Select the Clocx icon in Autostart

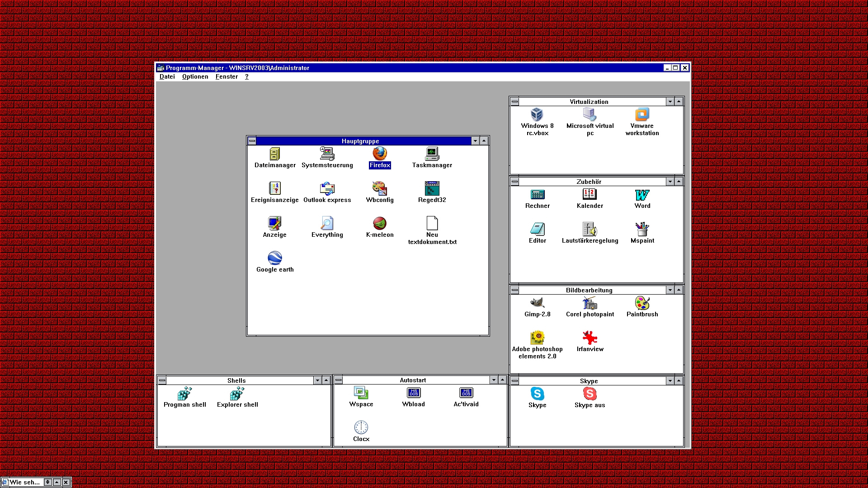[361, 428]
